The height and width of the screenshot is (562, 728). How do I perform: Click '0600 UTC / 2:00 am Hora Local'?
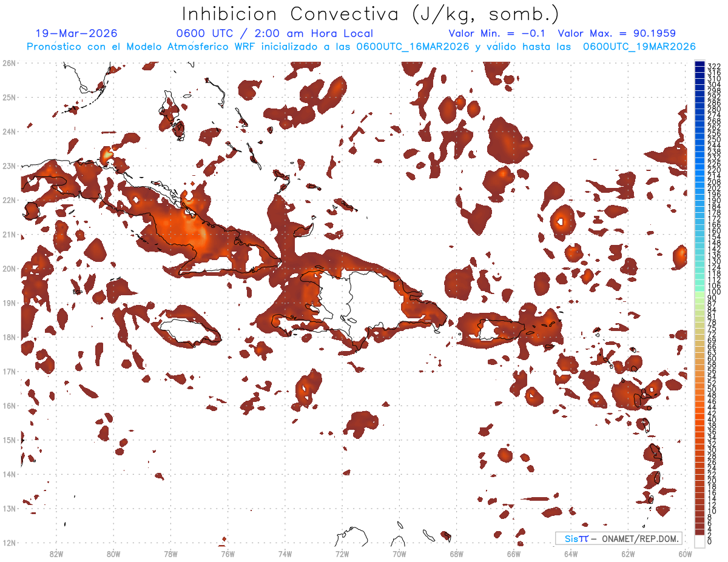(274, 33)
